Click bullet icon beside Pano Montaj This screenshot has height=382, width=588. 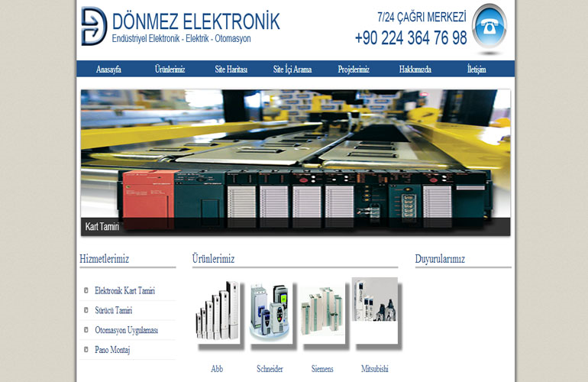click(x=86, y=350)
